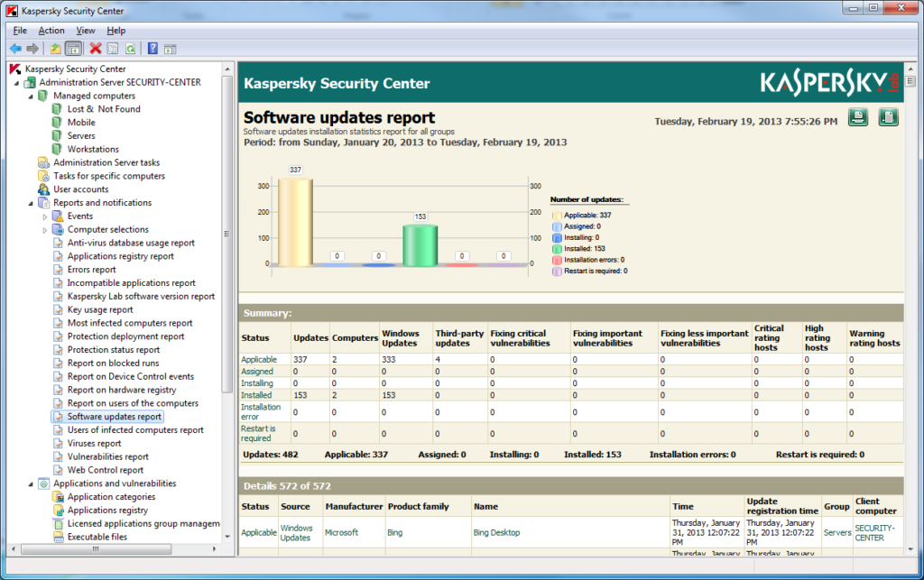Click the Restart is required link in Summary
924x580 pixels.
(x=258, y=433)
